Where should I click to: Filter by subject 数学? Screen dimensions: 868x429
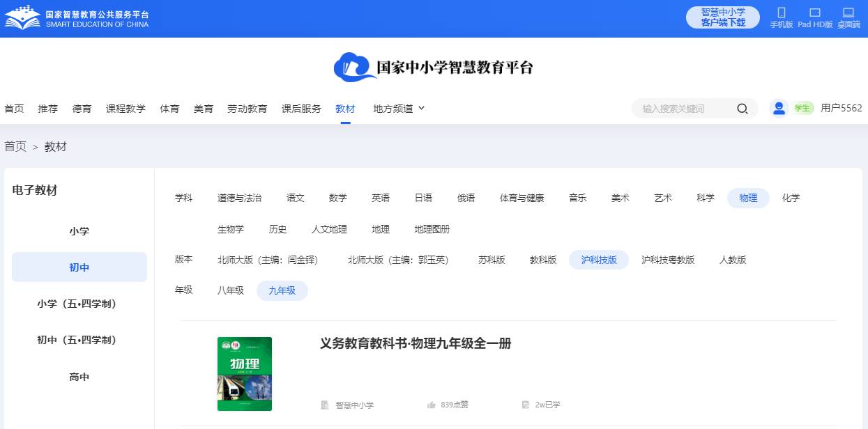[338, 198]
